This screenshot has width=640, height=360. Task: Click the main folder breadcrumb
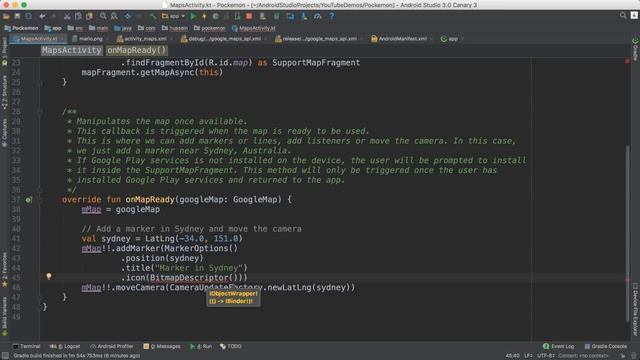(98, 28)
